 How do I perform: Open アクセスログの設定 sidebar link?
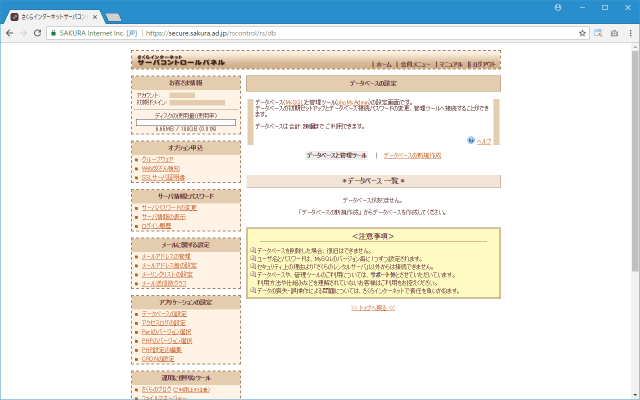tap(164, 322)
